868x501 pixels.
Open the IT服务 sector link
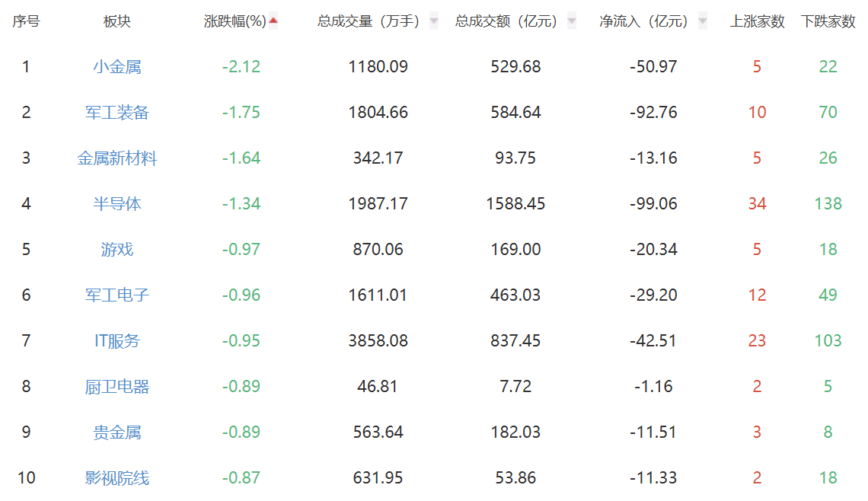(117, 341)
